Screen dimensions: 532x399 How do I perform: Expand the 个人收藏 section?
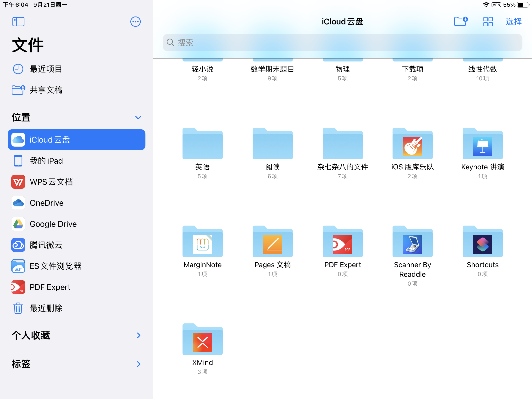[x=139, y=335]
